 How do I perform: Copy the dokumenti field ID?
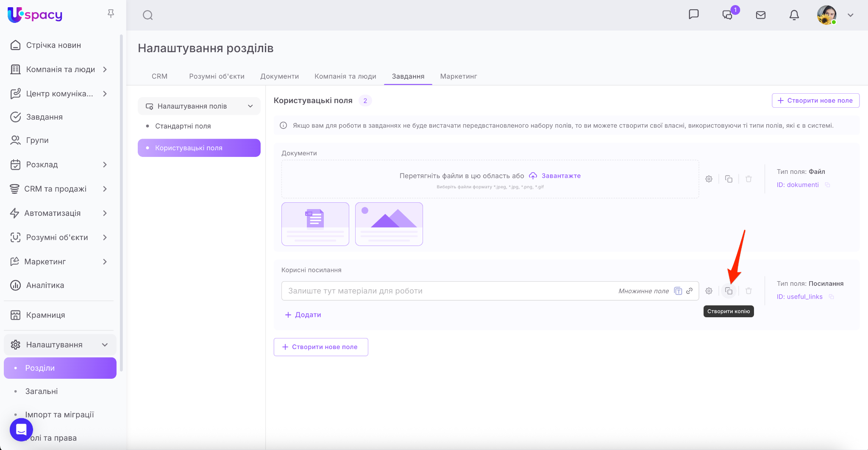tap(827, 185)
